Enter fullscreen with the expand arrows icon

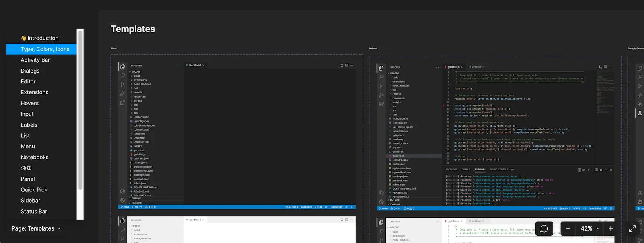pyautogui.click(x=632, y=228)
